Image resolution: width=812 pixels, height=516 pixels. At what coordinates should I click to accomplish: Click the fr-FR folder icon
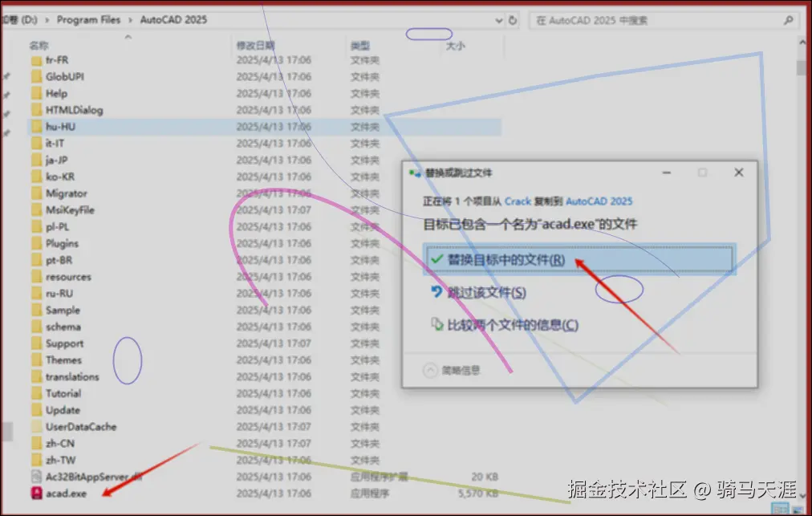coord(36,60)
